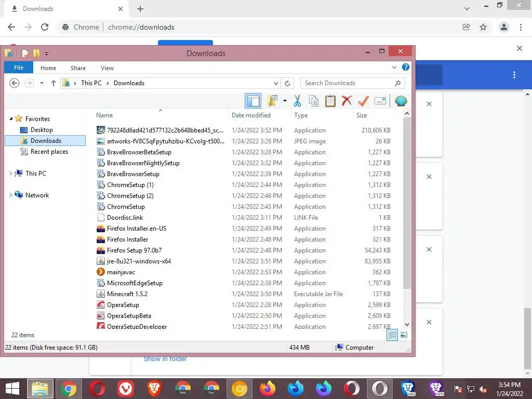Switch to large icons view in status bar
532x399 pixels.
(403, 335)
